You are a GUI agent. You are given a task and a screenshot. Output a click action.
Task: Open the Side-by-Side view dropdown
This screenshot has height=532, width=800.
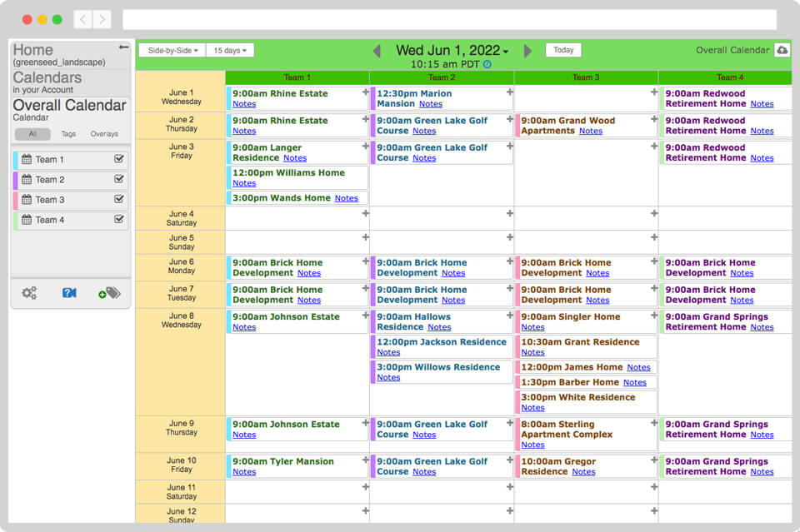(172, 50)
